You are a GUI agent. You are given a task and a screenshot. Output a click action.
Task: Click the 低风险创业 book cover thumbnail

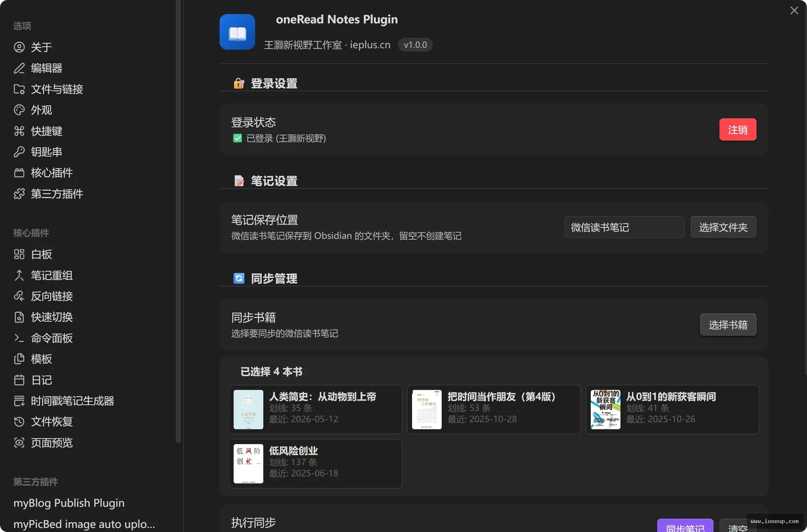click(248, 464)
